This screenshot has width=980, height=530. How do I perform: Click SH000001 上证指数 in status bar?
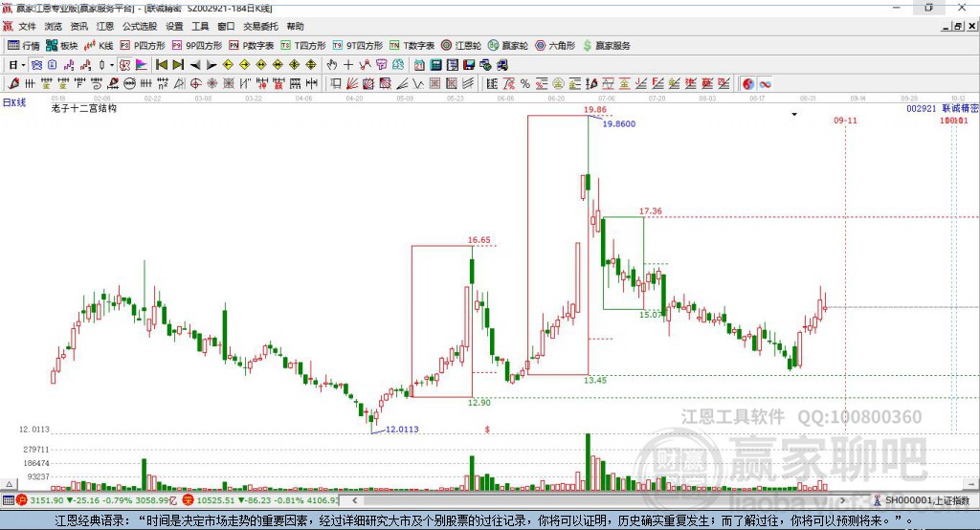927,500
